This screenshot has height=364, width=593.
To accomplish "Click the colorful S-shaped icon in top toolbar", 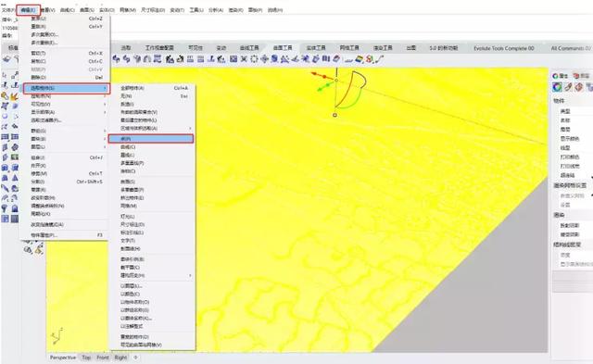I will (x=370, y=59).
